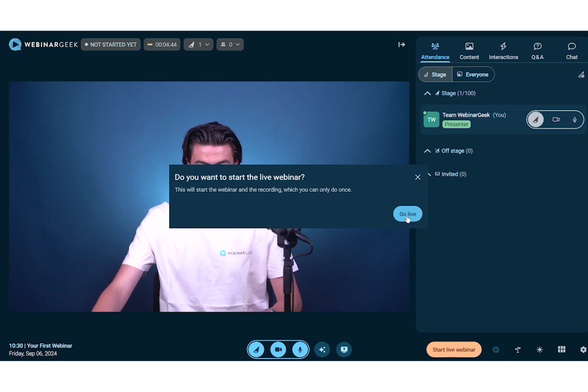Click the layout grid icon in bottom right
The height and width of the screenshot is (392, 588).
[561, 349]
